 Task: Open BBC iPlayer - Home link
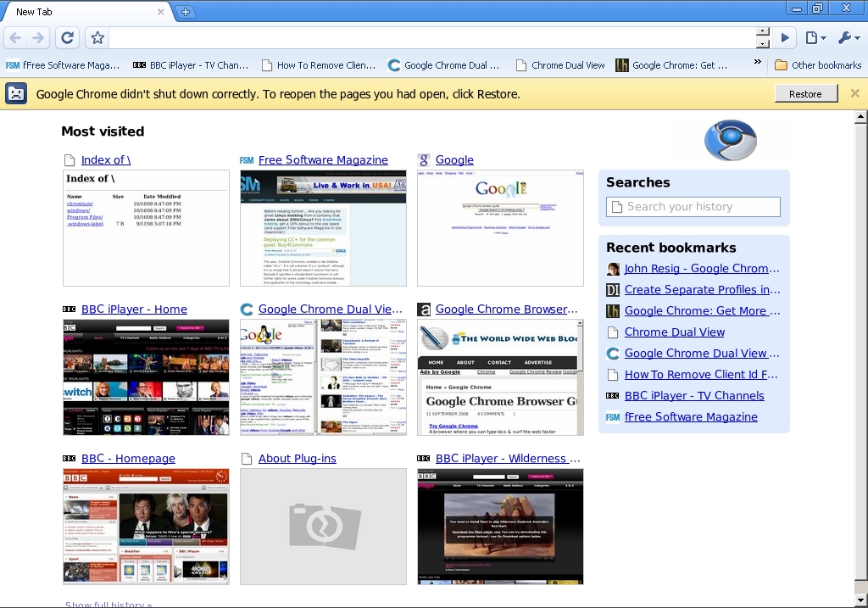(134, 310)
